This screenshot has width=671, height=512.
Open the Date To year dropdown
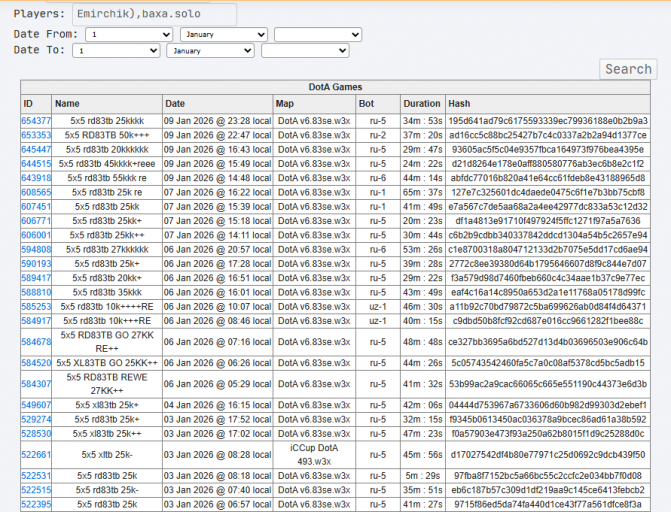click(305, 51)
